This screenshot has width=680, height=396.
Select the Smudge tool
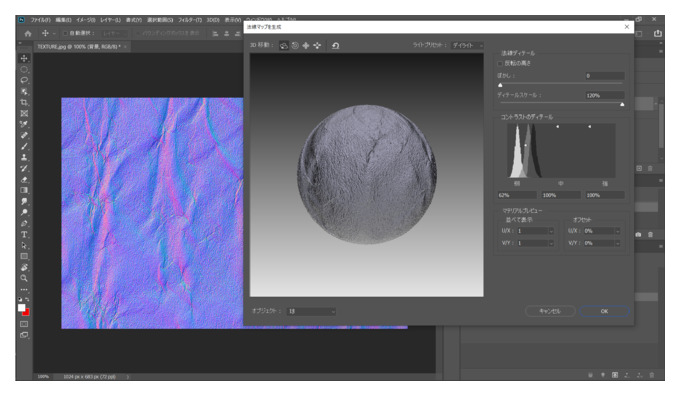click(24, 201)
